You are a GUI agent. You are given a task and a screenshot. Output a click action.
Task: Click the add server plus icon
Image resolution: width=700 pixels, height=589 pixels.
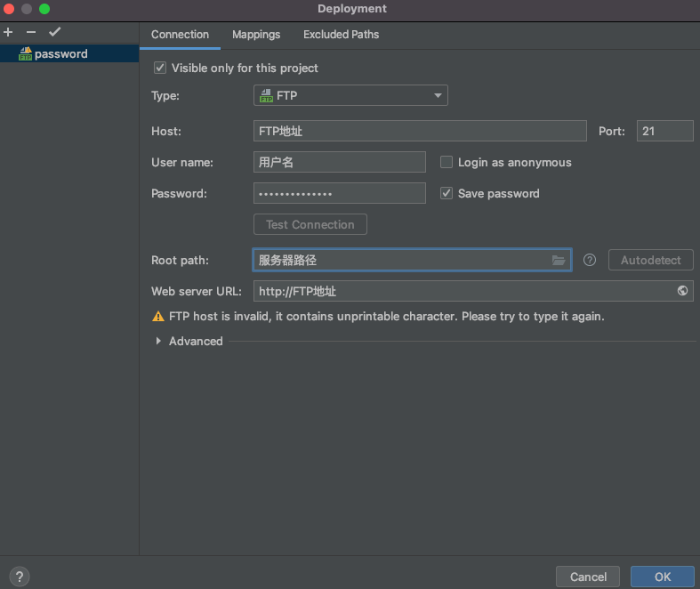click(x=9, y=32)
